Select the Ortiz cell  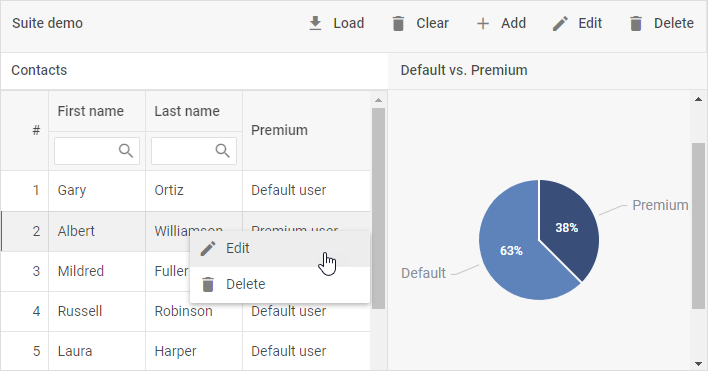click(x=194, y=190)
